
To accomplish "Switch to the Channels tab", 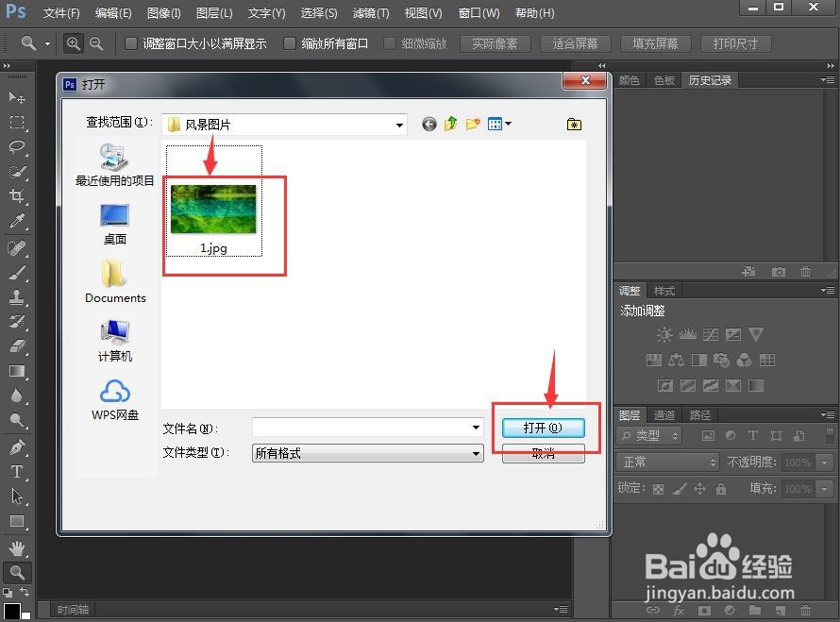I will tap(664, 415).
